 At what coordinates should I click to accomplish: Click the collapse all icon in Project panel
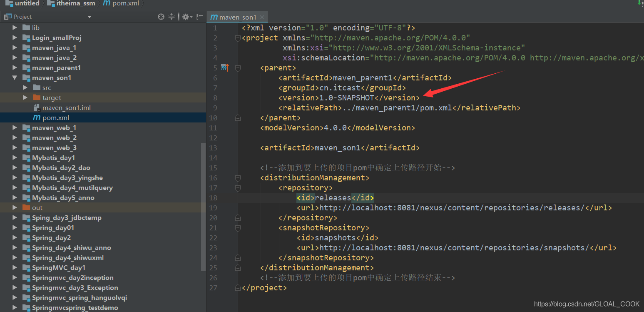tap(172, 17)
